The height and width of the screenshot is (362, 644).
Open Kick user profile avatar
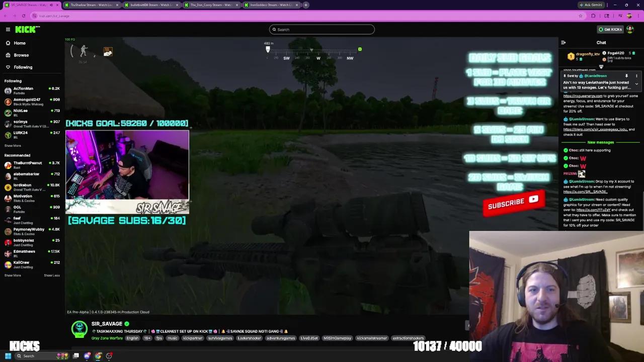pos(630,30)
